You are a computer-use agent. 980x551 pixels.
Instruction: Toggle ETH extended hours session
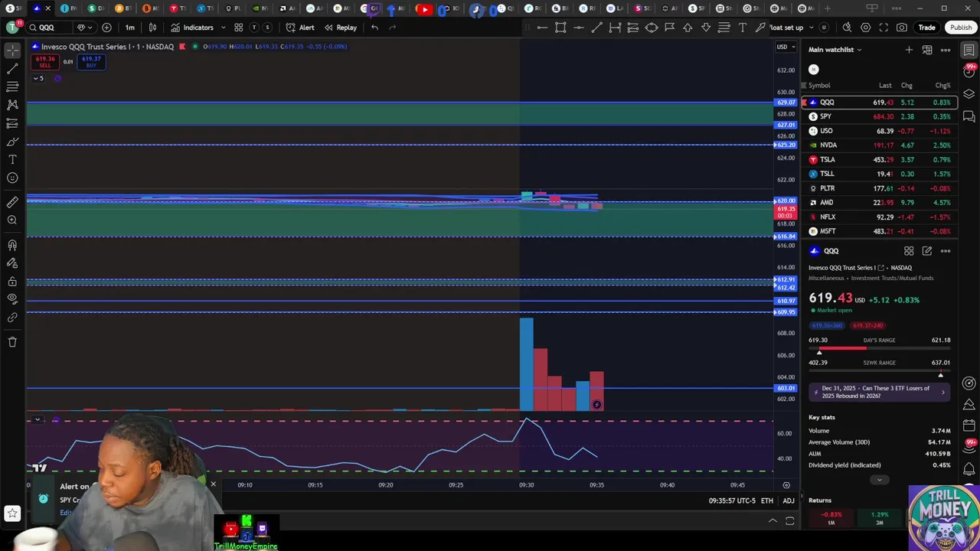coord(766,501)
